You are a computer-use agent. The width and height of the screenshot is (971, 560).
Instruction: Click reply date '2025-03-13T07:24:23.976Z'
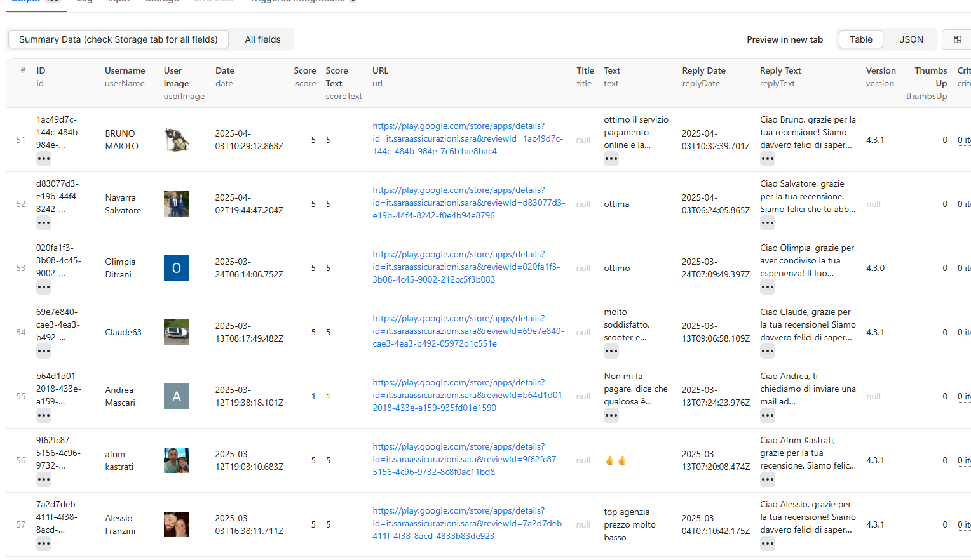tap(716, 396)
